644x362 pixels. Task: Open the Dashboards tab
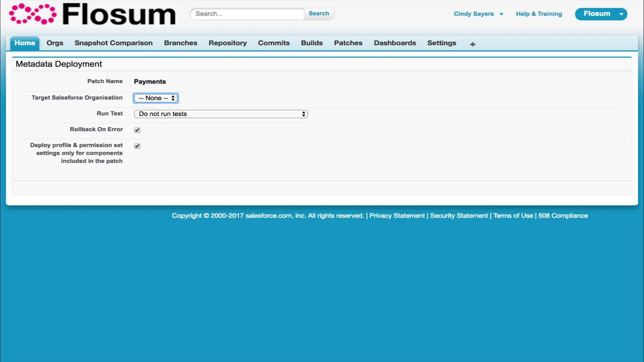(395, 43)
